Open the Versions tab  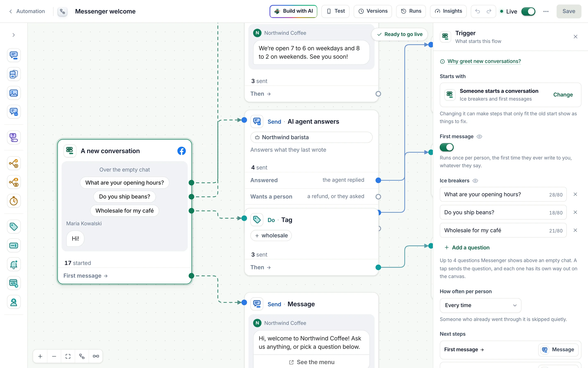[373, 11]
